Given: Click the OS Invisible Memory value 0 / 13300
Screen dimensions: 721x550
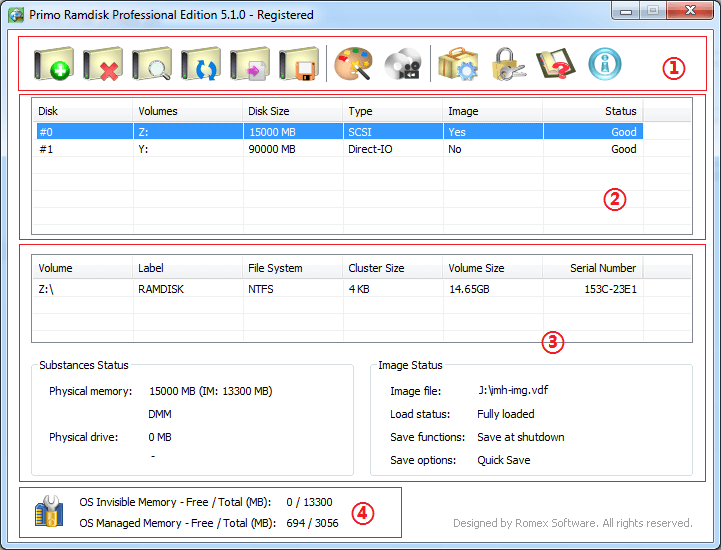Looking at the screenshot, I should pos(309,502).
